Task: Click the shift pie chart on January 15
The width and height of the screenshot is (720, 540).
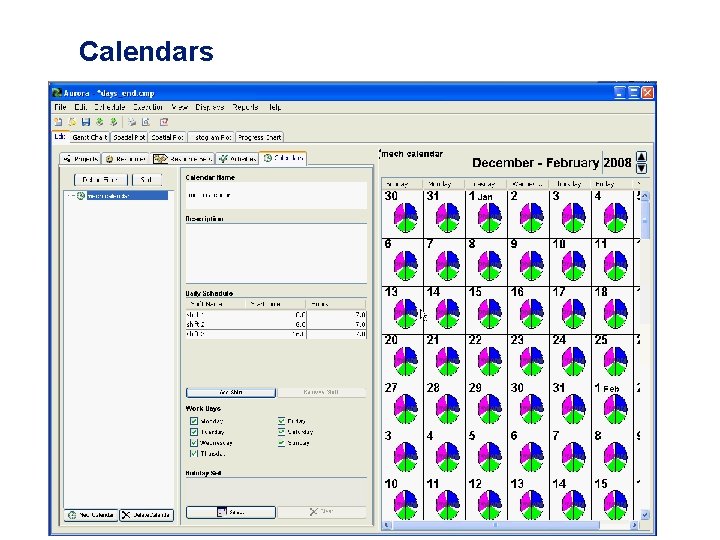Action: (489, 314)
